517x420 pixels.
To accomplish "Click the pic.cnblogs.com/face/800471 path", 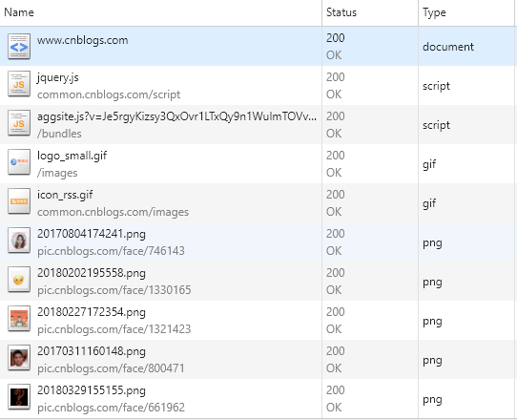I will click(x=111, y=368).
